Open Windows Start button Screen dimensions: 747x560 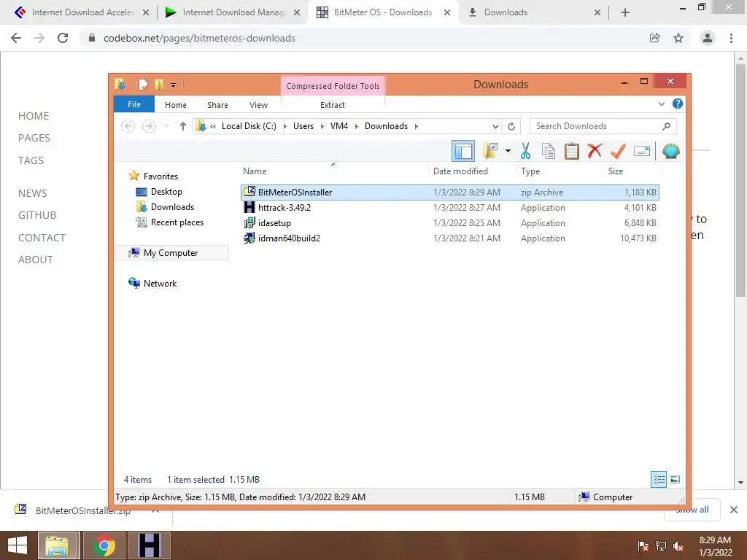pyautogui.click(x=18, y=545)
